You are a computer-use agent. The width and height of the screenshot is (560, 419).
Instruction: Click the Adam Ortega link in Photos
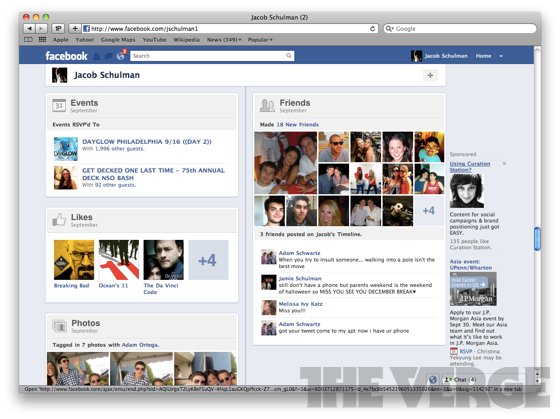140,345
